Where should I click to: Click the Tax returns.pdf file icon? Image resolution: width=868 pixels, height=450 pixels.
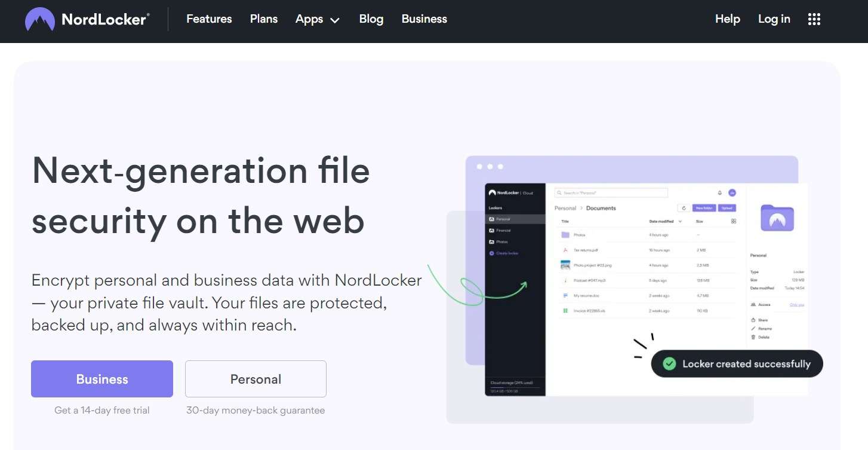click(565, 250)
